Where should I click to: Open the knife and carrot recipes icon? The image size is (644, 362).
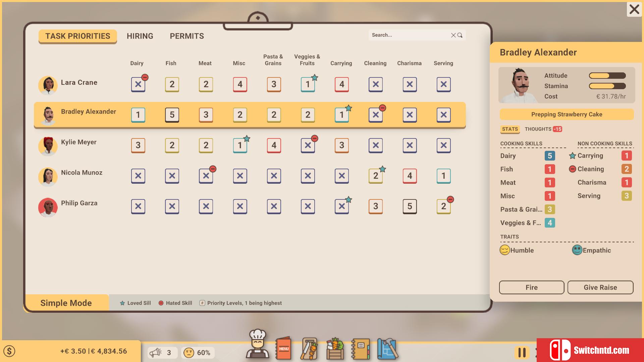click(x=309, y=349)
